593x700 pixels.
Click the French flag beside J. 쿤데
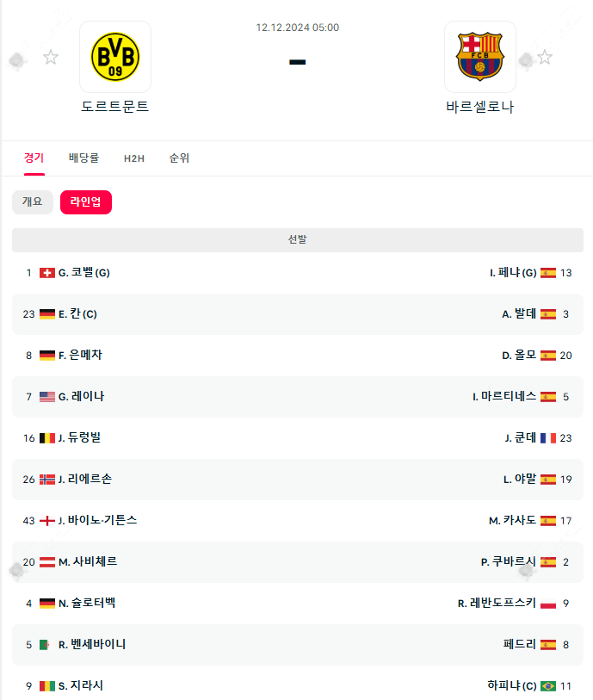pyautogui.click(x=548, y=438)
